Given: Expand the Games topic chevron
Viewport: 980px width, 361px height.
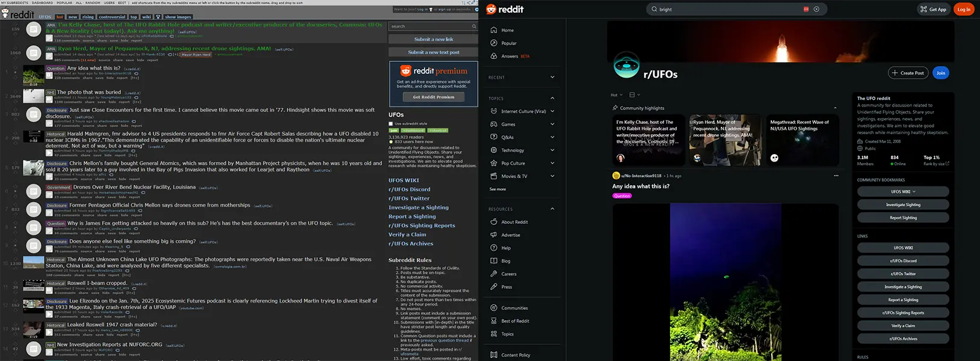Looking at the screenshot, I should pyautogui.click(x=552, y=124).
